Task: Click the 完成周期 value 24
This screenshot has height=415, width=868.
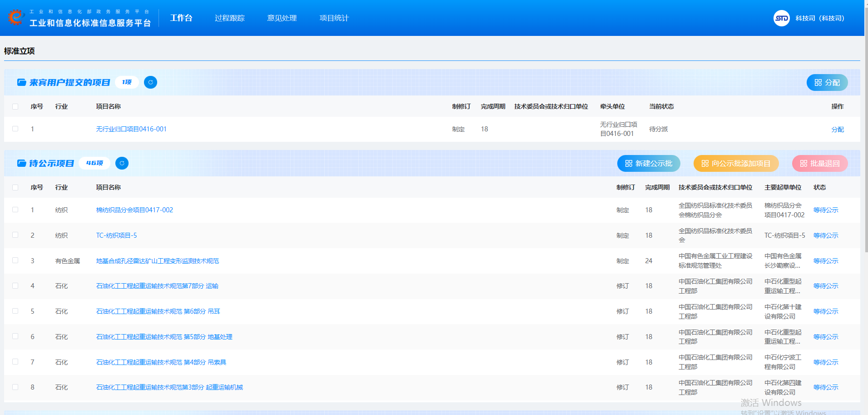Action: coord(649,261)
